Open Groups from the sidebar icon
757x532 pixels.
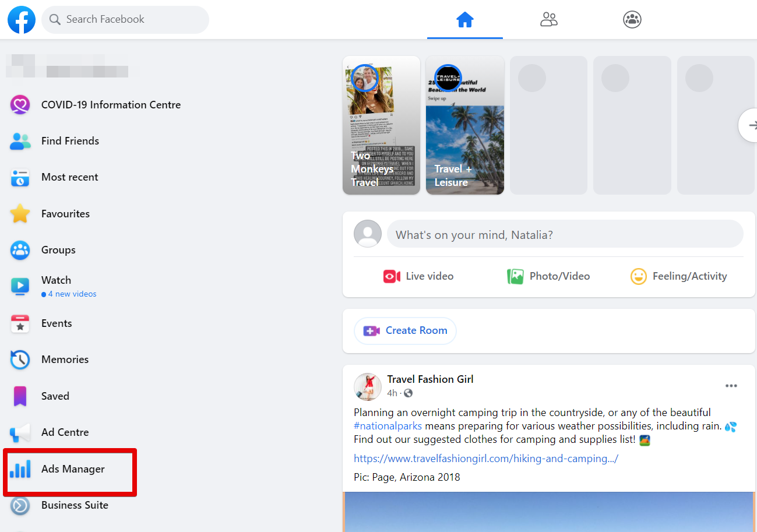point(20,249)
